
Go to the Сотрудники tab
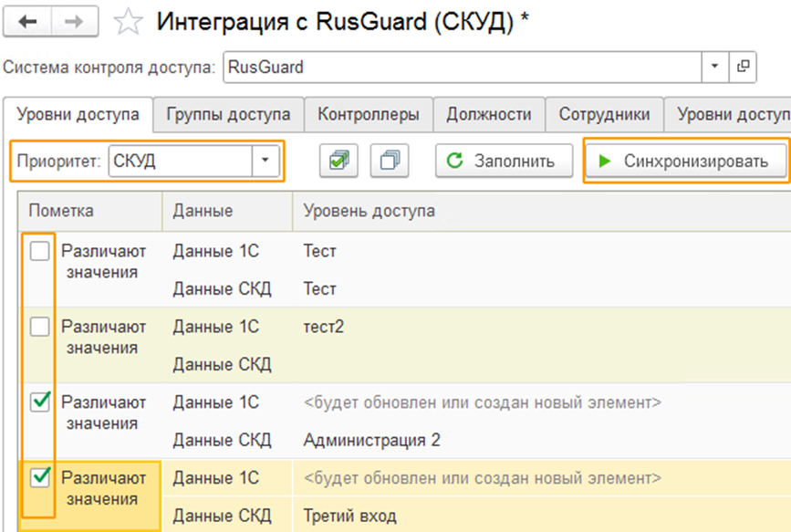point(604,115)
